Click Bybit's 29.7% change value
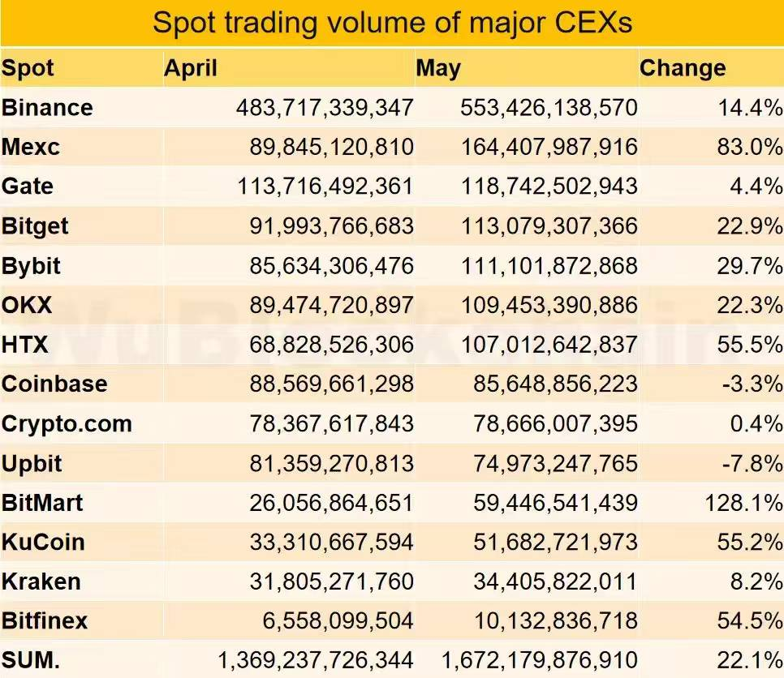Screen dimensions: 784x678 pyautogui.click(x=749, y=266)
